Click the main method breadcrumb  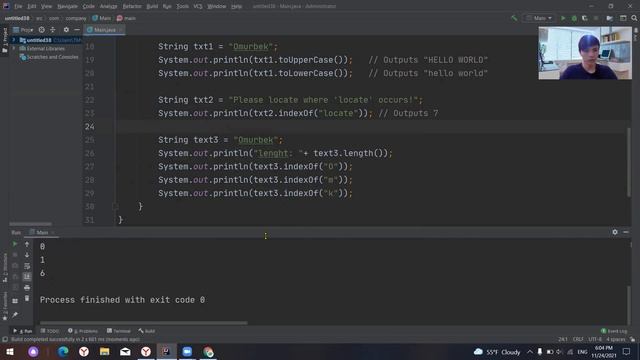[x=127, y=18]
